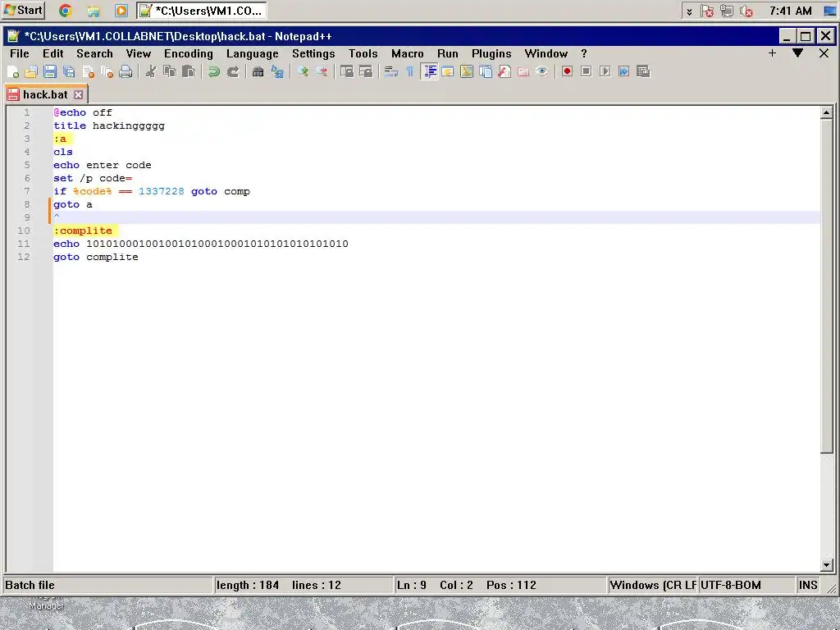Undo last edit with green arrow icon
This screenshot has width=840, height=630.
tap(214, 72)
